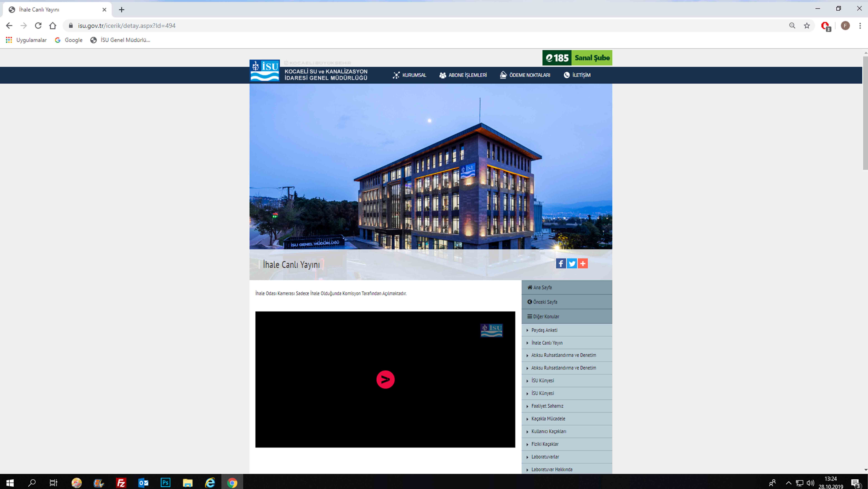The image size is (868, 489).
Task: Play the İhale live stream video
Action: click(385, 379)
